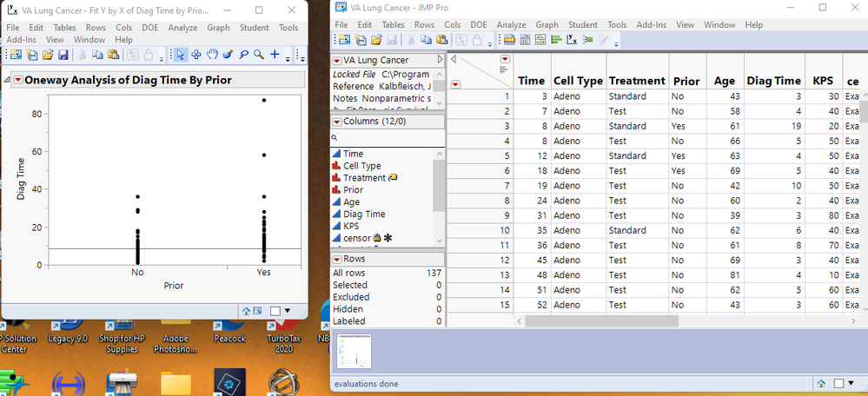Open Rows panel red triangle menu
This screenshot has width=868, height=396.
click(336, 259)
